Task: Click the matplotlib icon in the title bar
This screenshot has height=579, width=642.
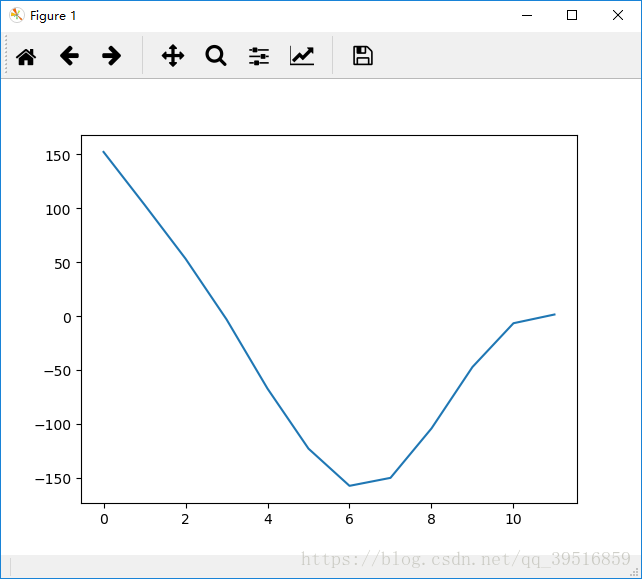Action: [x=17, y=15]
